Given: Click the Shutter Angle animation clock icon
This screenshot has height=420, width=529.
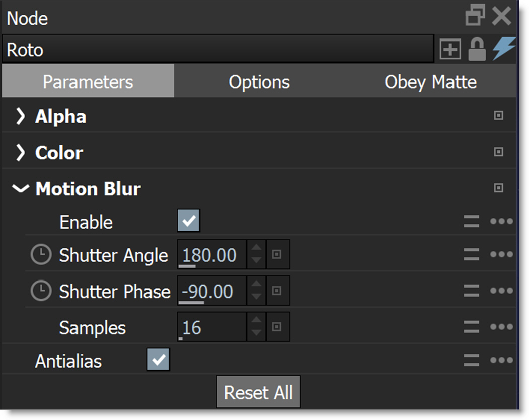Looking at the screenshot, I should coord(41,255).
